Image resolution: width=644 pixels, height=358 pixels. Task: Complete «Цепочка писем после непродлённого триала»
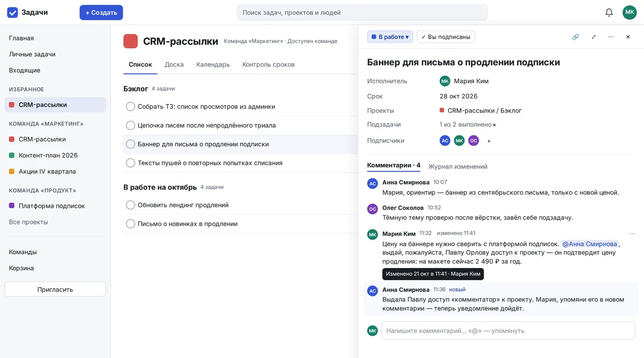131,126
